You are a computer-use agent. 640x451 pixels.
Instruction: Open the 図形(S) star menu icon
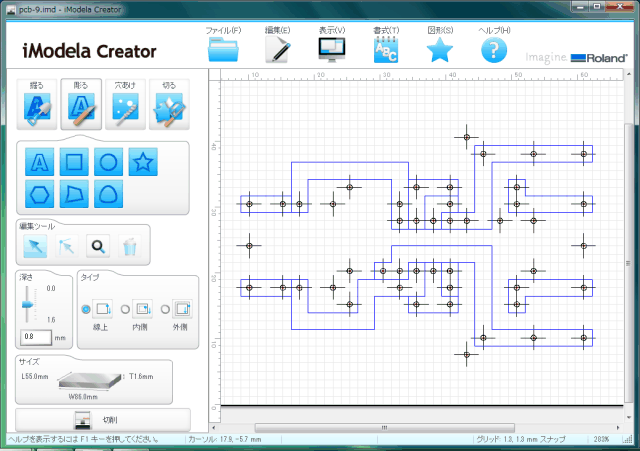pos(440,50)
